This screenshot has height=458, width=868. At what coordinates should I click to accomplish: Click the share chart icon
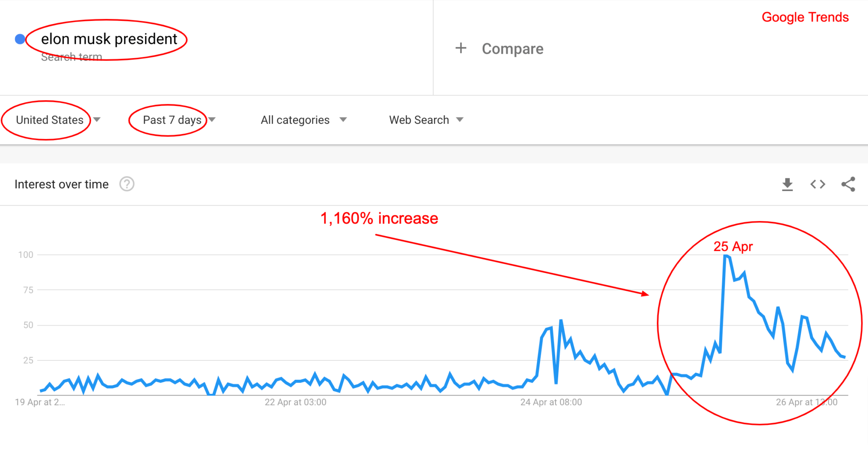pyautogui.click(x=848, y=185)
